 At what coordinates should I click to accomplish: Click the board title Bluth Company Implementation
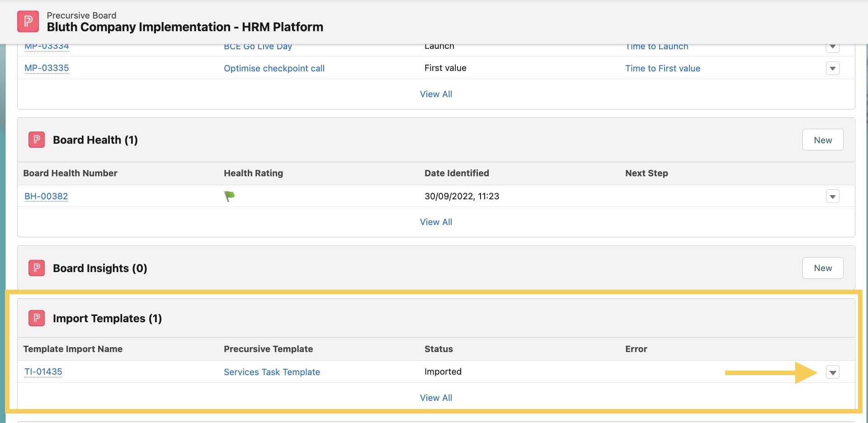click(x=185, y=27)
